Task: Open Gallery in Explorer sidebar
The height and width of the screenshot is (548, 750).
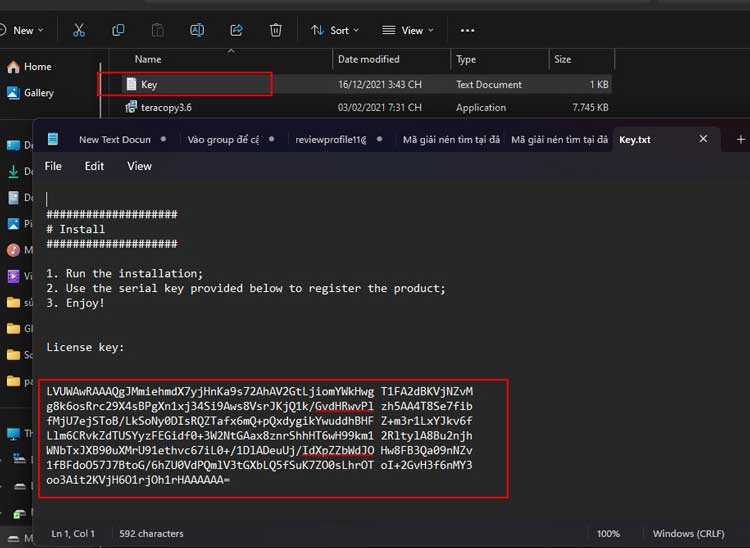Action: (x=31, y=93)
